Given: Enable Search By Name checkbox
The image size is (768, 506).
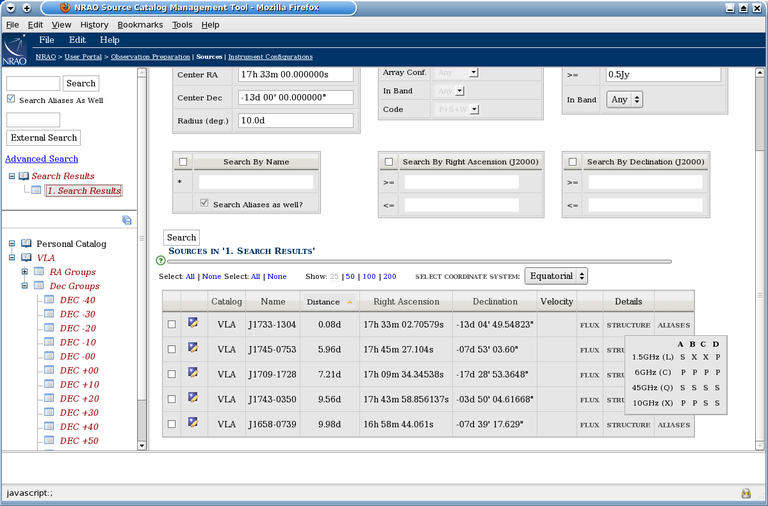Looking at the screenshot, I should (x=183, y=162).
